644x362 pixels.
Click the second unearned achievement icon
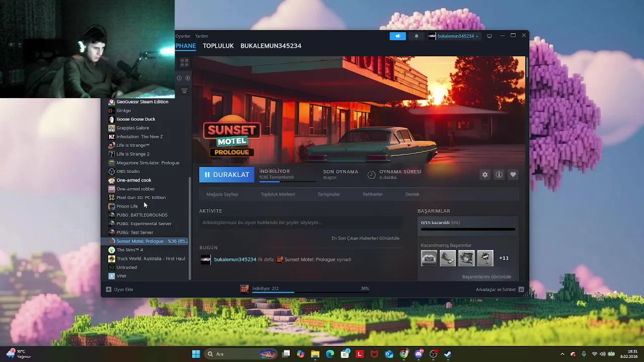(x=448, y=258)
